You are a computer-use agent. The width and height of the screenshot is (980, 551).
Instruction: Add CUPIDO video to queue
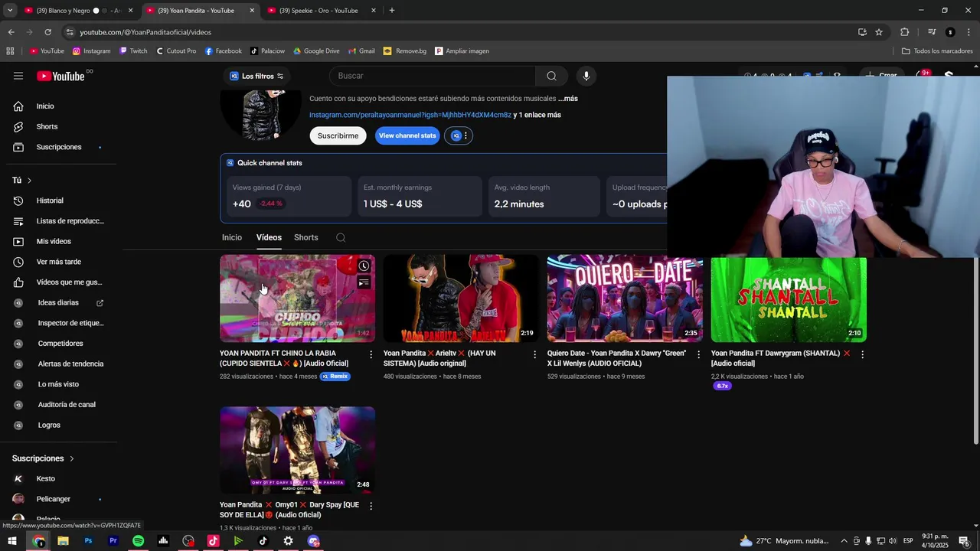point(364,283)
